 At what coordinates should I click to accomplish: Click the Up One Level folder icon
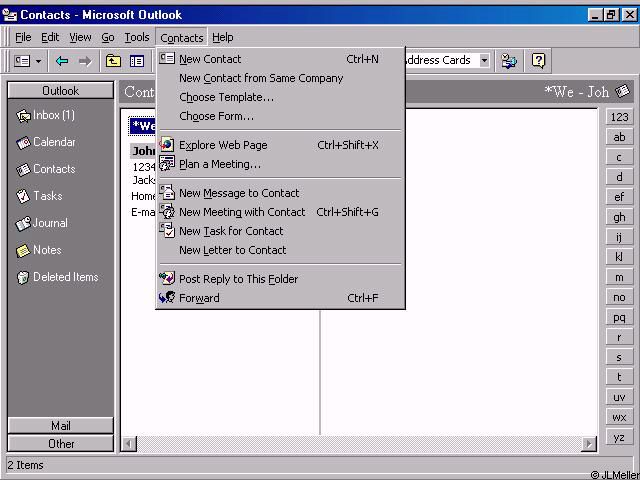coord(113,61)
